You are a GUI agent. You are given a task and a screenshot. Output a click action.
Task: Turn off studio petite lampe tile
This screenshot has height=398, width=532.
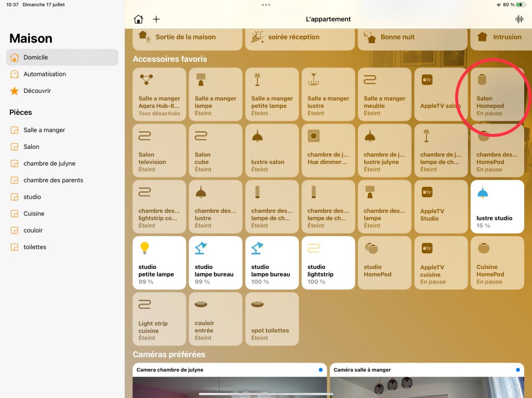tap(159, 263)
